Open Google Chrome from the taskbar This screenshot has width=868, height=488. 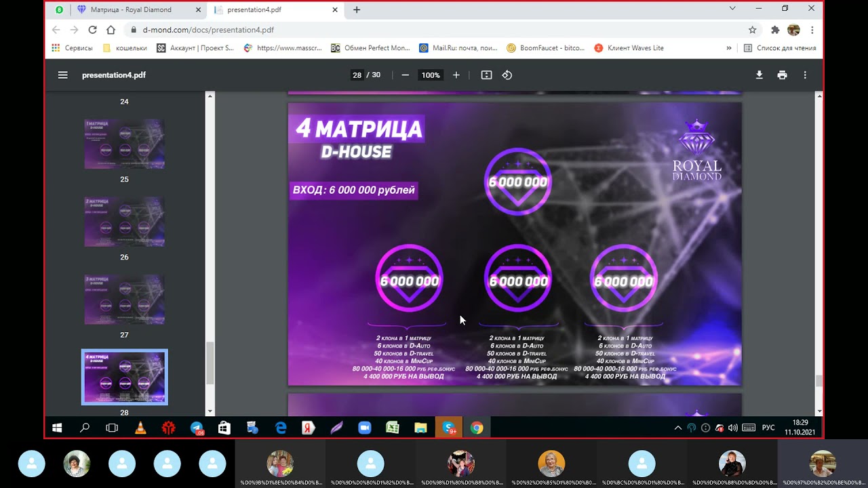[477, 428]
